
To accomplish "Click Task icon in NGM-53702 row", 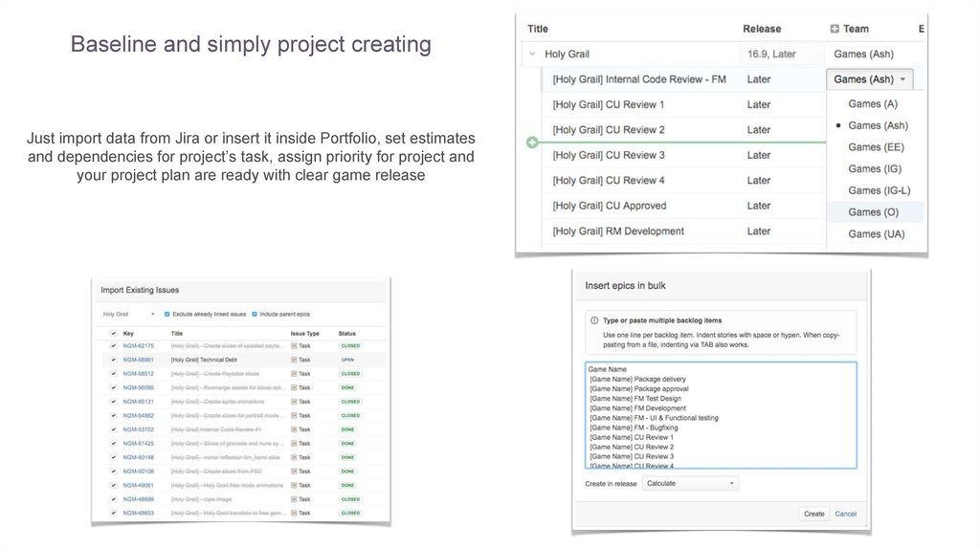I will point(294,429).
